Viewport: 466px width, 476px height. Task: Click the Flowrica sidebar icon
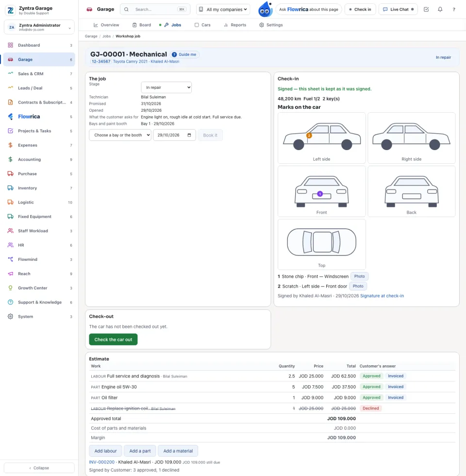point(10,117)
